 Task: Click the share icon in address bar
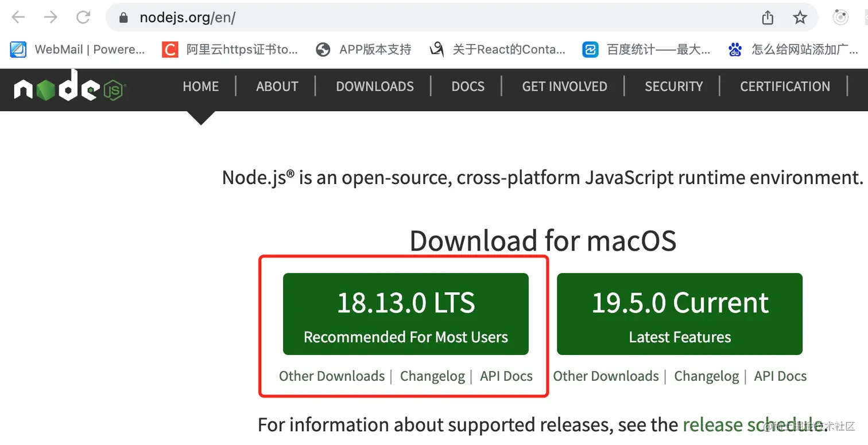(768, 18)
